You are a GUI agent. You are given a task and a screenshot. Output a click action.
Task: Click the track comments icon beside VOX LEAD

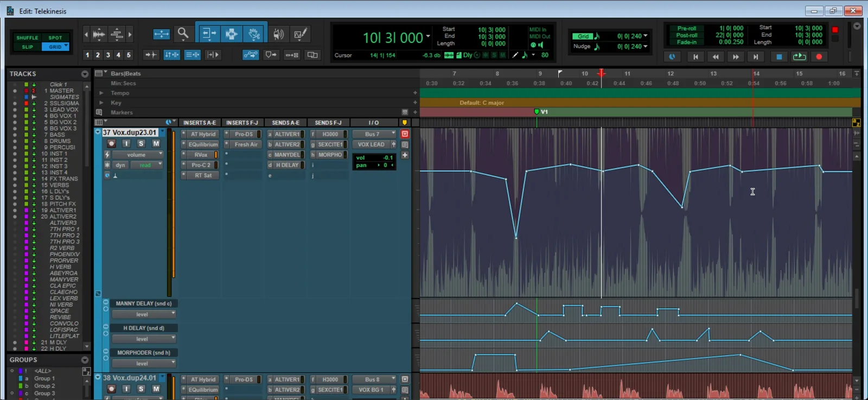[x=405, y=144]
